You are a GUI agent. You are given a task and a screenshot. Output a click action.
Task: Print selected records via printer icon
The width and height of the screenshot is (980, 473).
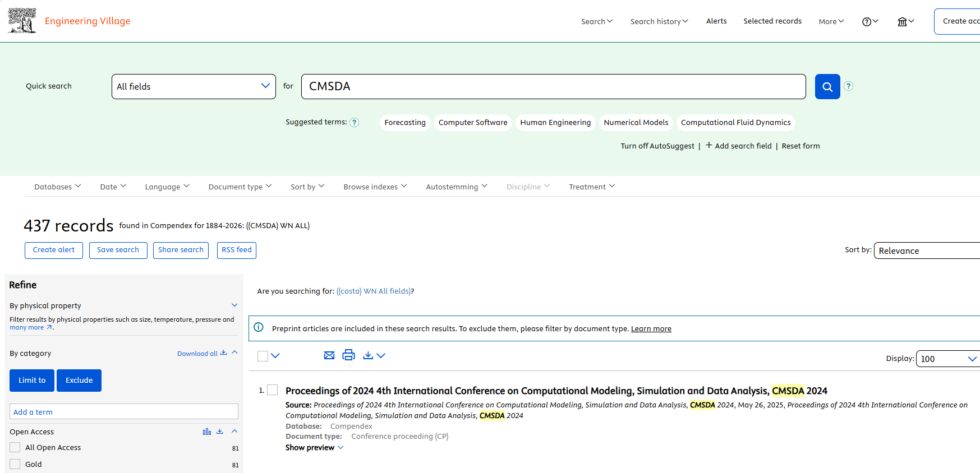349,355
